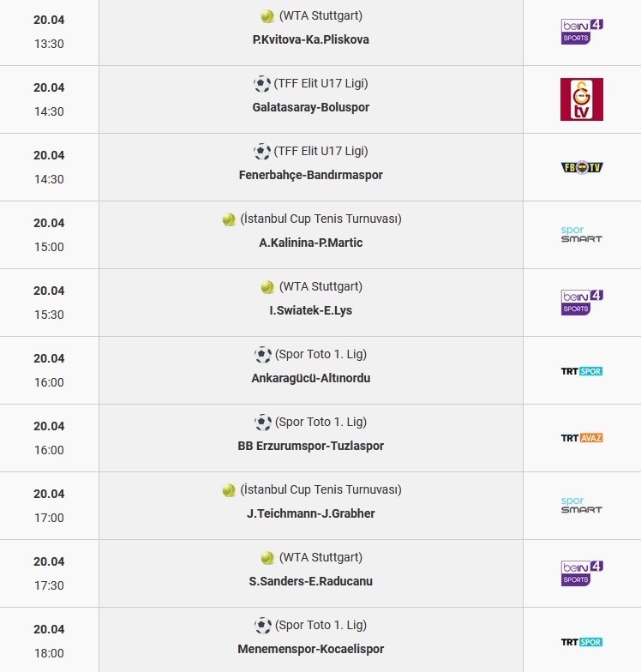Image resolution: width=641 pixels, height=672 pixels.
Task: Select the TRT Avaz channel logo
Action: pyautogui.click(x=582, y=438)
